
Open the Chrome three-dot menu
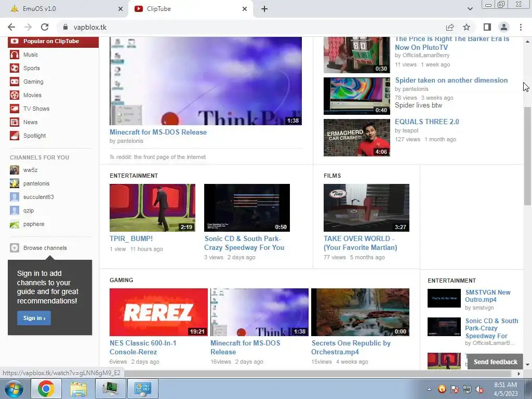(521, 27)
